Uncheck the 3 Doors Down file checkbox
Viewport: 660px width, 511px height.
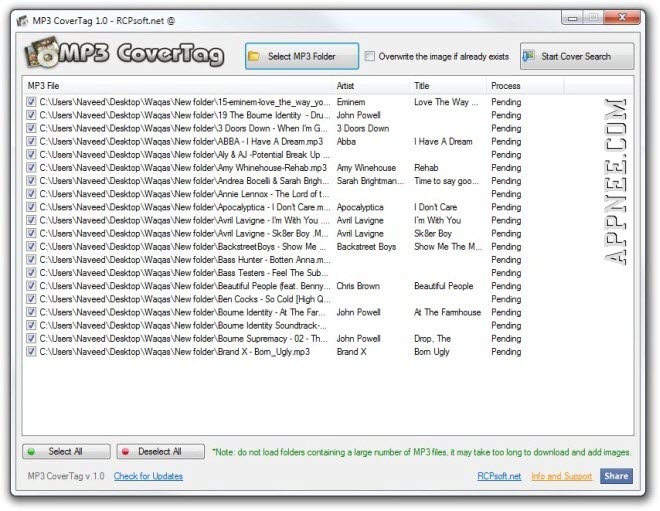coord(31,128)
